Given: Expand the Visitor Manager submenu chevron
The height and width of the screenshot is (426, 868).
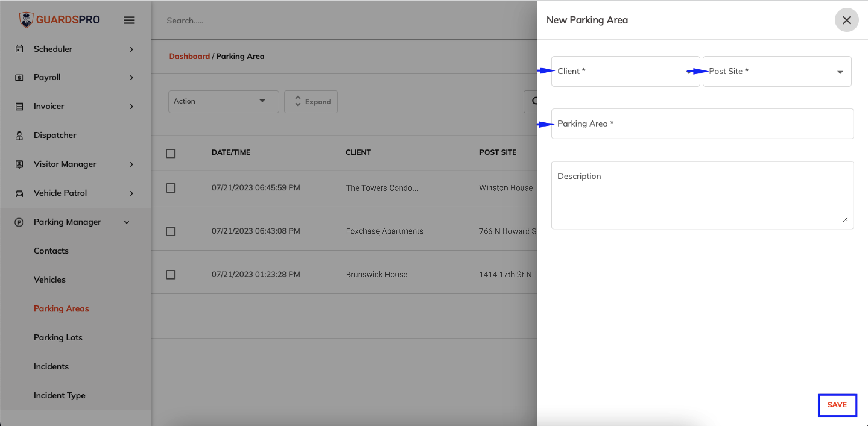Looking at the screenshot, I should click(131, 165).
